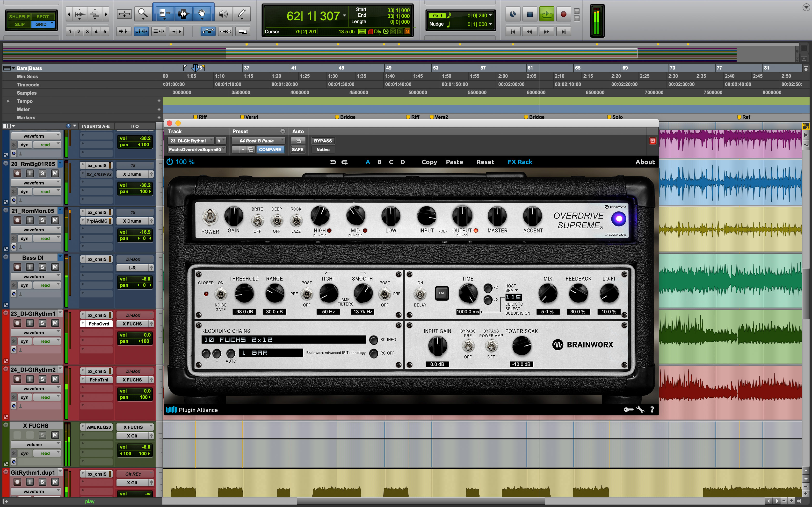
Task: Click the delay TAP tempo button
Action: (442, 293)
